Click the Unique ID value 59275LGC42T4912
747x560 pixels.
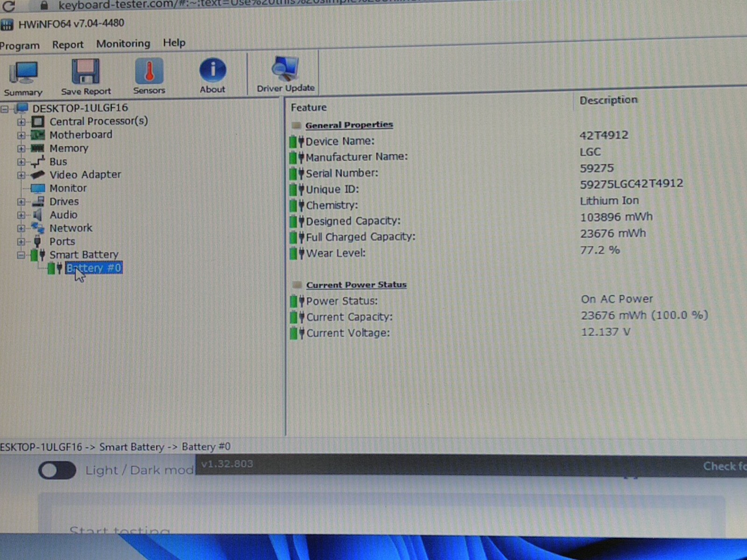coord(631,184)
